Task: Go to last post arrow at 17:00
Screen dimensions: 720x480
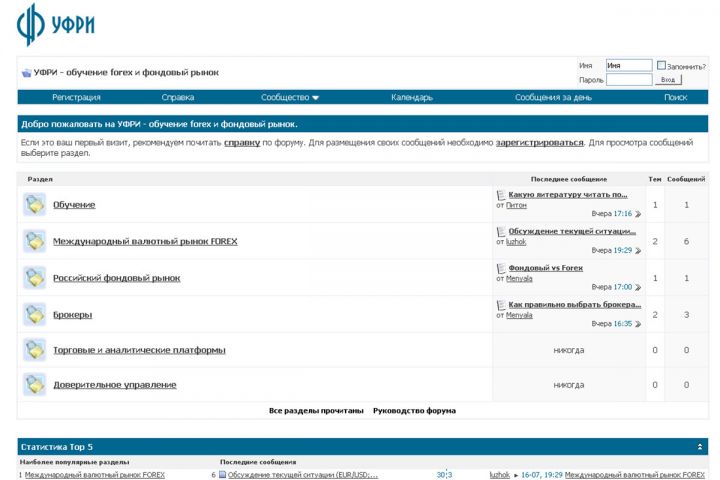Action: (x=638, y=288)
